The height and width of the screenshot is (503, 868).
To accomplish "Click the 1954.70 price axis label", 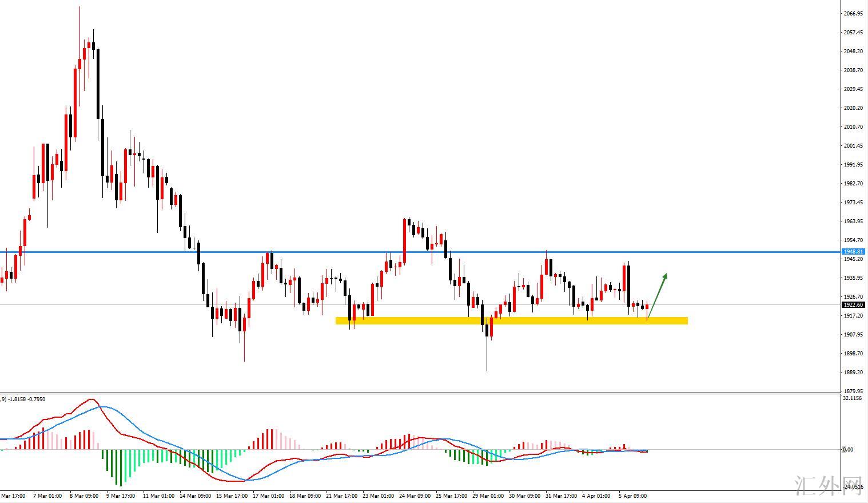I will click(x=853, y=240).
